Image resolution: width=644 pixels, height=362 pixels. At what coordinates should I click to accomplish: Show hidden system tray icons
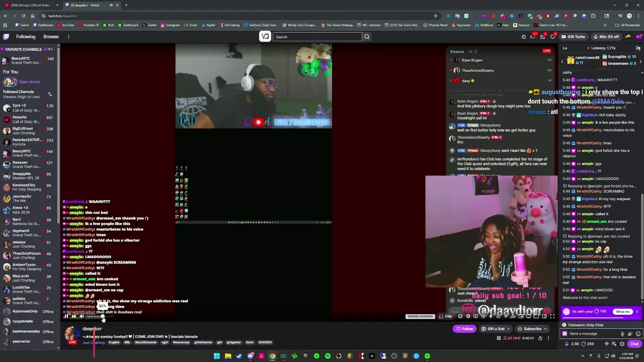[x=584, y=356]
